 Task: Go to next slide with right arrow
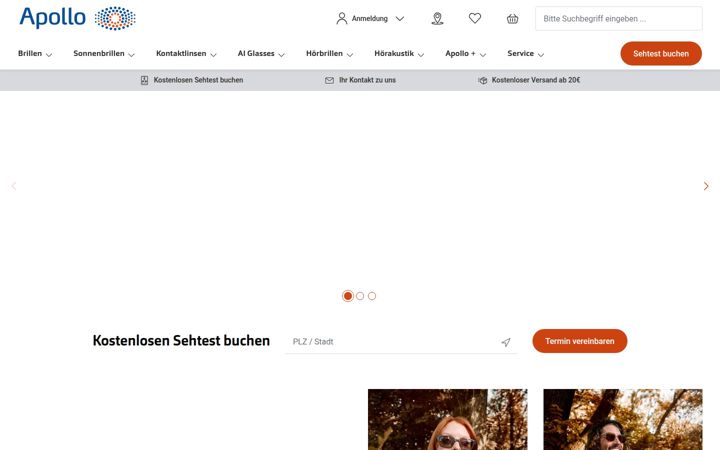click(x=706, y=186)
